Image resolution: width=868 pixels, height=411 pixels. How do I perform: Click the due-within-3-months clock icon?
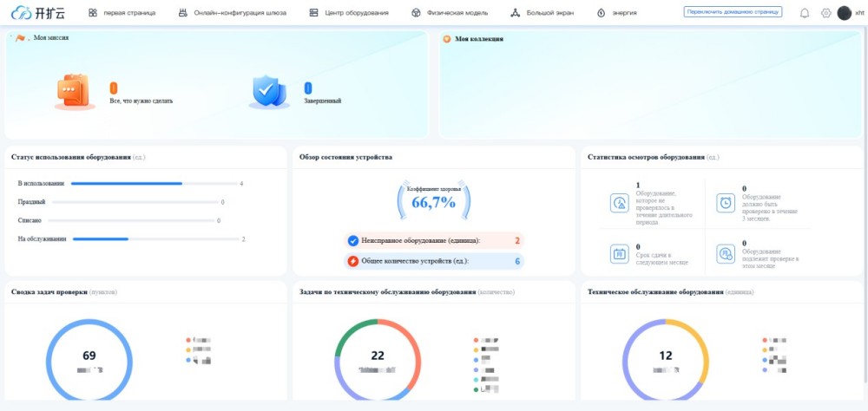point(726,203)
